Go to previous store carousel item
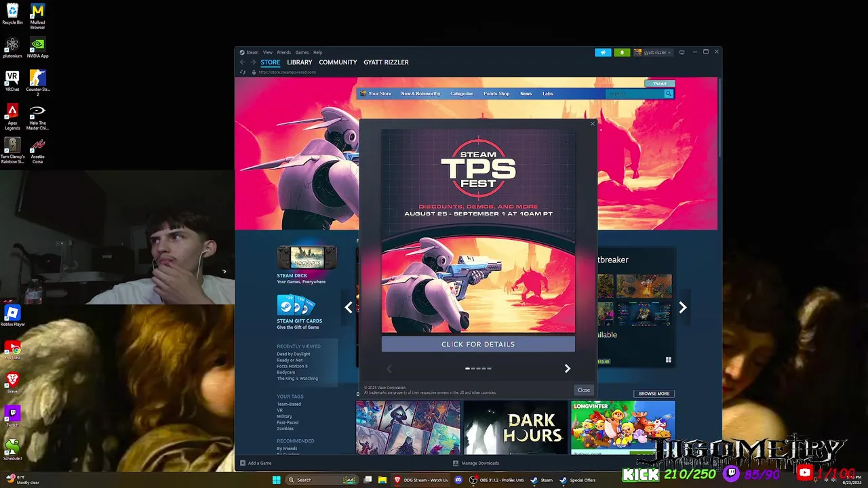This screenshot has height=488, width=868. (349, 308)
